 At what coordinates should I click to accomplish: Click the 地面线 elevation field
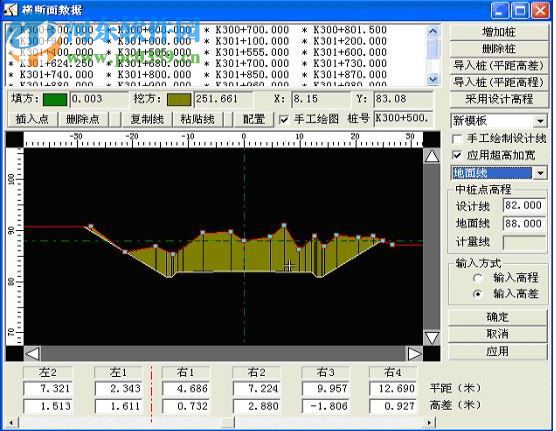[524, 224]
